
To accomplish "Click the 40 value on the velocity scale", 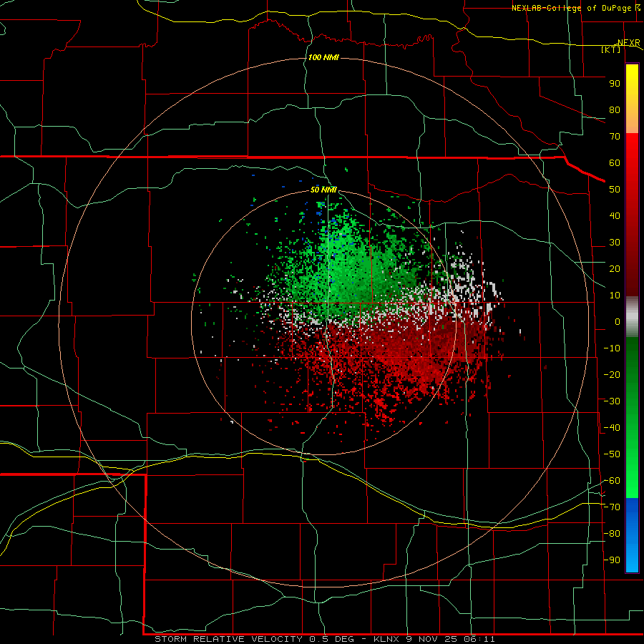I will pyautogui.click(x=615, y=216).
